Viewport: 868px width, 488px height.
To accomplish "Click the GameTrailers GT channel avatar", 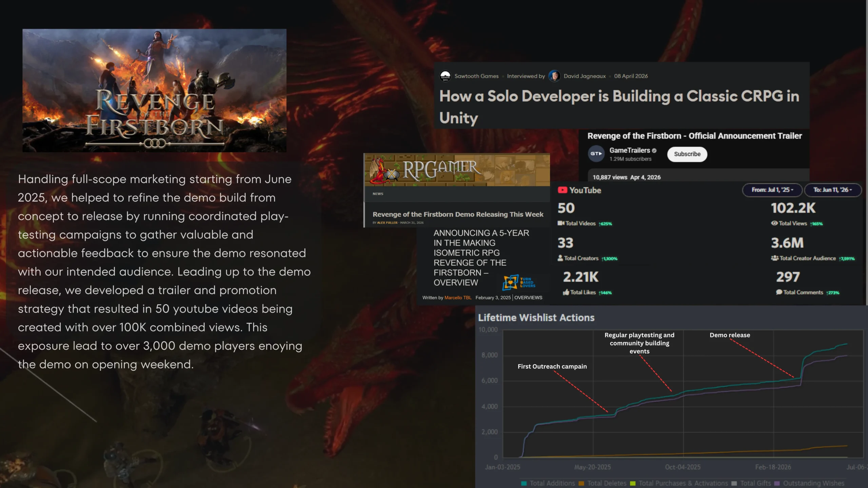I will (x=596, y=154).
